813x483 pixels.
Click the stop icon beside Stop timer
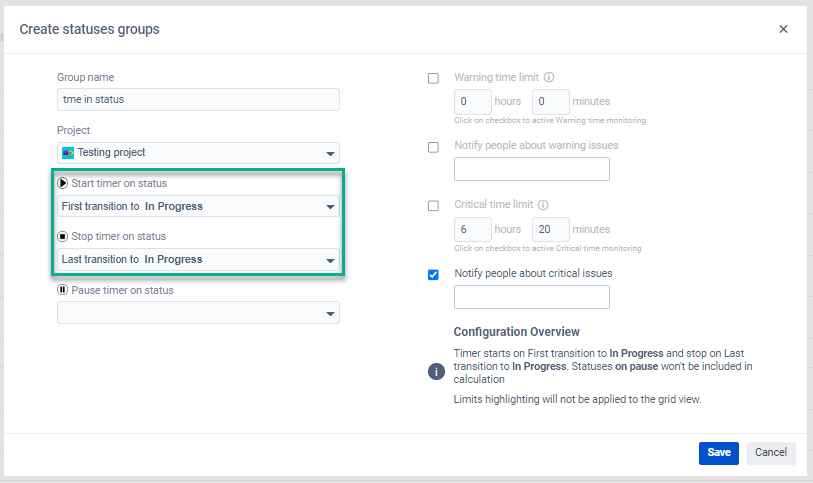pos(63,237)
